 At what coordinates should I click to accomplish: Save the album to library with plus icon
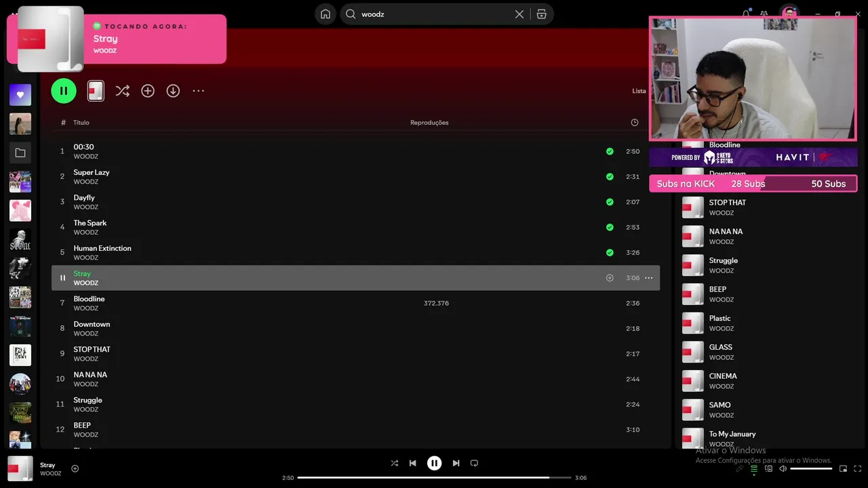pyautogui.click(x=148, y=91)
